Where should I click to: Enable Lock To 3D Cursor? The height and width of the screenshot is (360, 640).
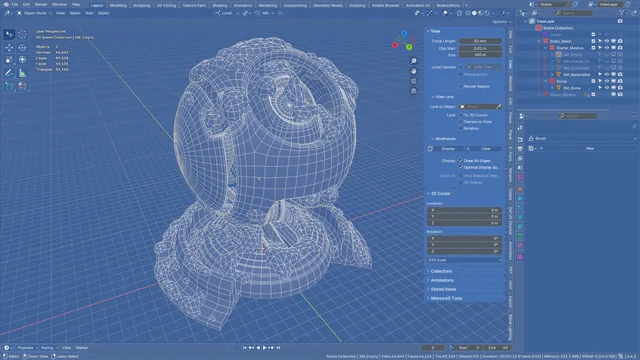(x=460, y=115)
